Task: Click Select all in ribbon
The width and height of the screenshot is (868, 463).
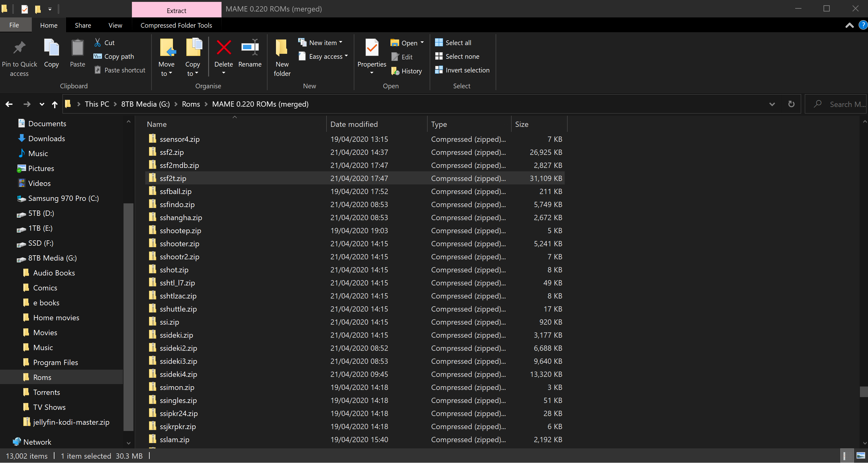Action: [453, 42]
